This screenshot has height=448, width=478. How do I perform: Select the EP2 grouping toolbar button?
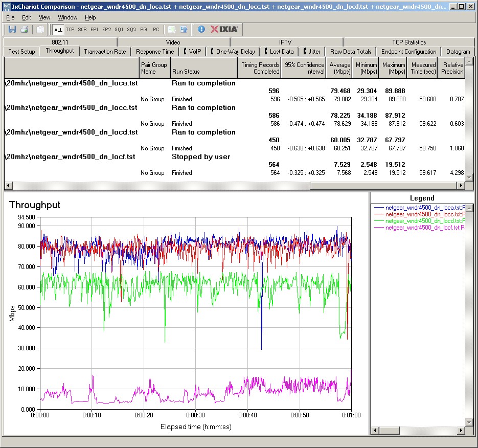tap(107, 30)
